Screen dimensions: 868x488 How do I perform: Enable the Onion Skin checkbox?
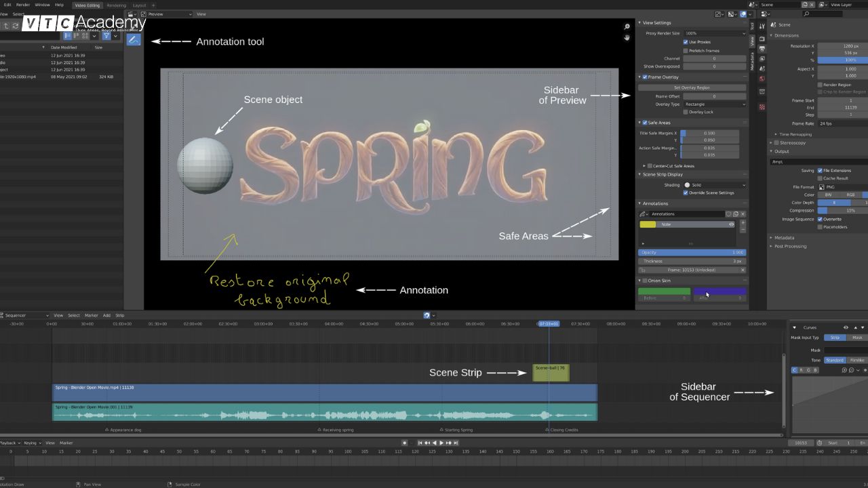pos(644,281)
